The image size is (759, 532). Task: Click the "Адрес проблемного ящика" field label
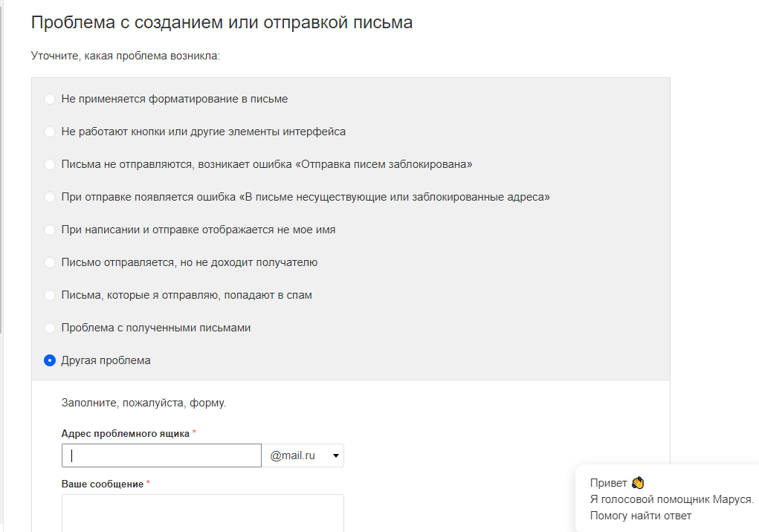click(x=125, y=433)
